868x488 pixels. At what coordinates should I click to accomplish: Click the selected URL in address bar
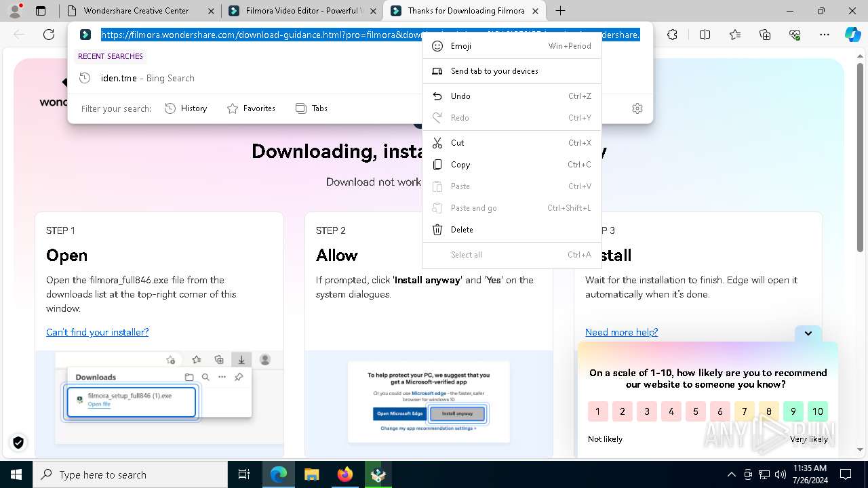[370, 35]
